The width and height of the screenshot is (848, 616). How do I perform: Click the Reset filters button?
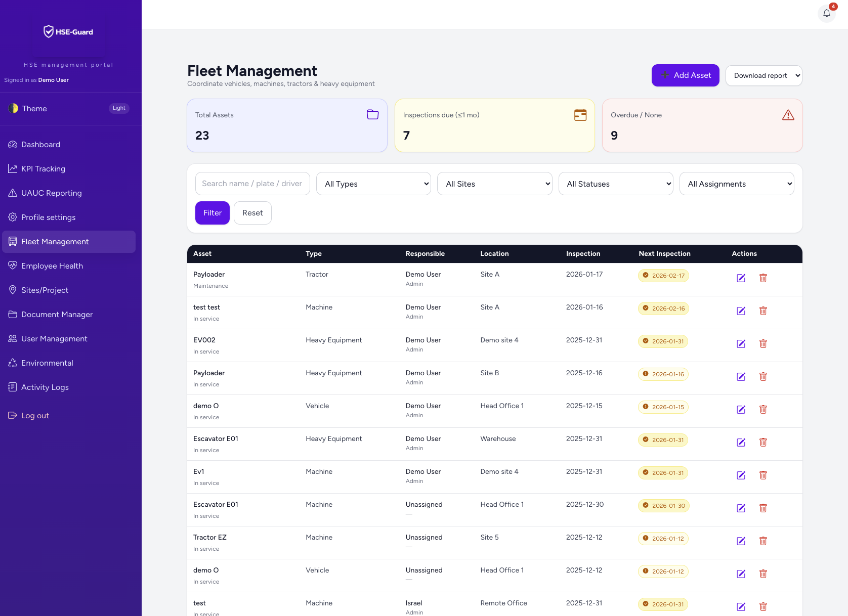pyautogui.click(x=252, y=213)
